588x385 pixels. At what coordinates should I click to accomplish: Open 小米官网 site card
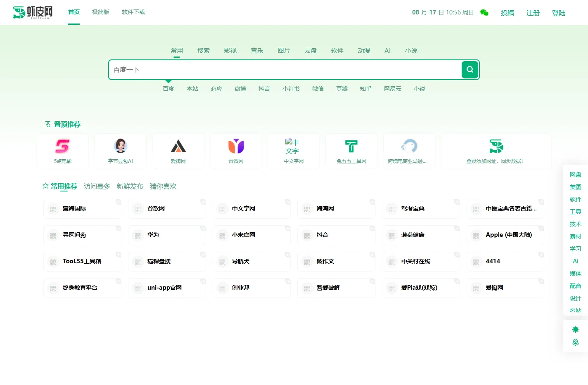pos(251,235)
